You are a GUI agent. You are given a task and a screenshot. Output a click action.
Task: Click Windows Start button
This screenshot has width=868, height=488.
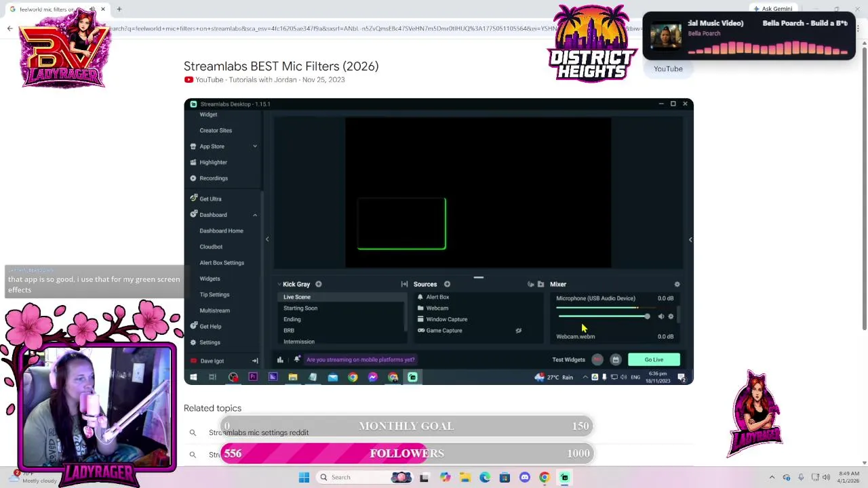click(x=304, y=477)
